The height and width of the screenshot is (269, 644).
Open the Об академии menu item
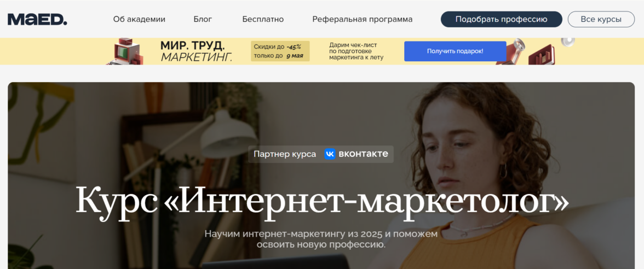[139, 19]
